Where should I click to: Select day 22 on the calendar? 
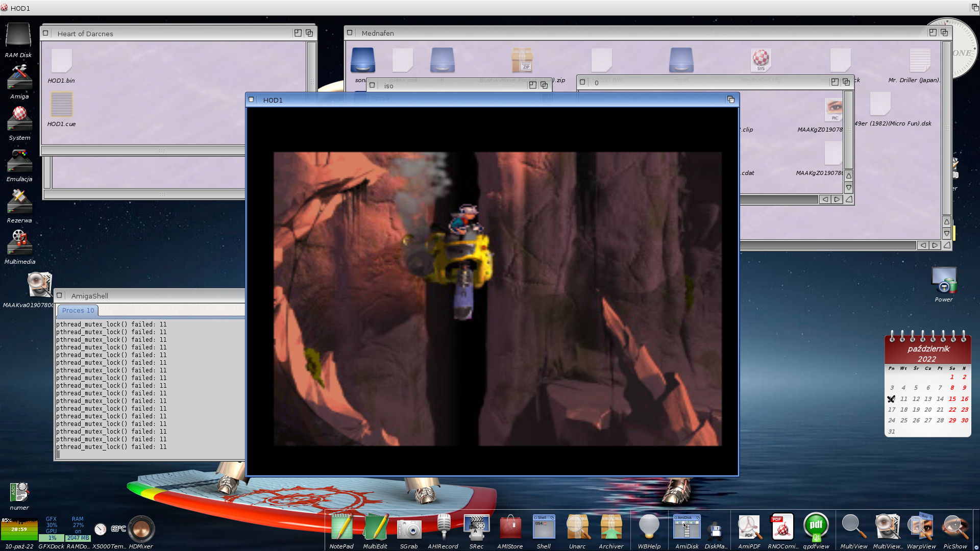(x=952, y=410)
